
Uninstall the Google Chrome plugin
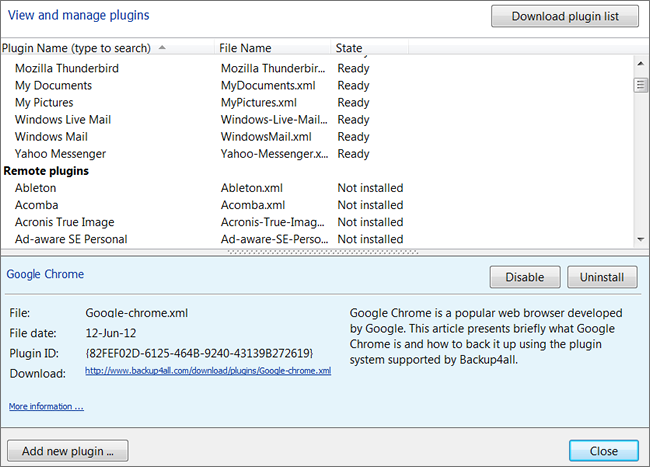(x=602, y=277)
